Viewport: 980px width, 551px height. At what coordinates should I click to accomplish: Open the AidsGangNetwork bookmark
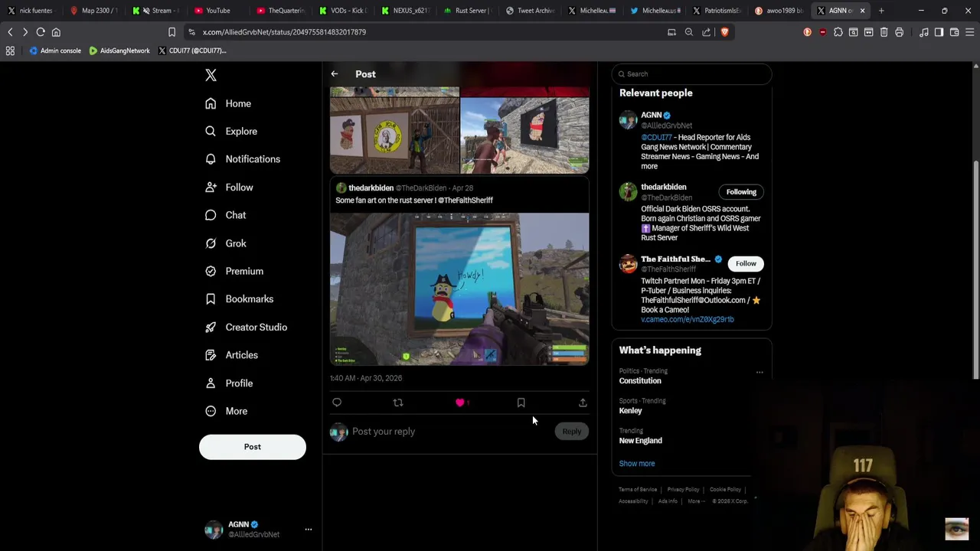119,51
